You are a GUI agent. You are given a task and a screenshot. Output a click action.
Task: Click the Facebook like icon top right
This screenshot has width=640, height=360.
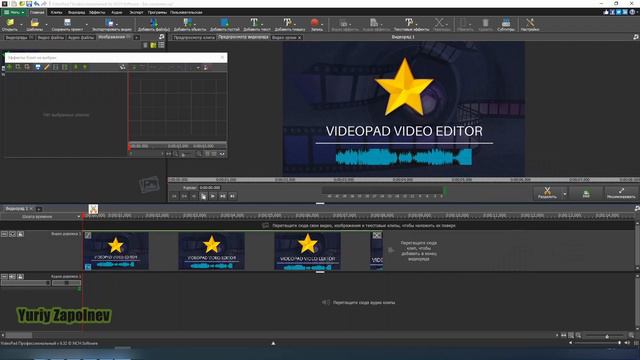(606, 12)
